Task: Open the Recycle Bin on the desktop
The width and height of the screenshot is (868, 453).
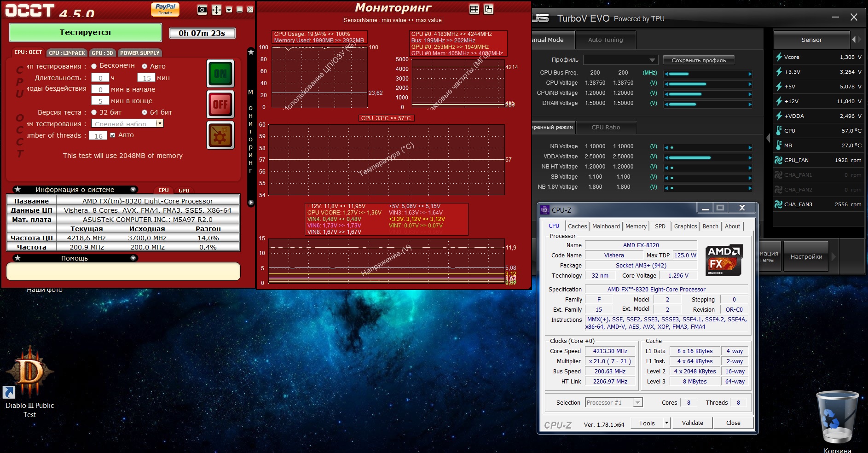Action: (x=838, y=421)
